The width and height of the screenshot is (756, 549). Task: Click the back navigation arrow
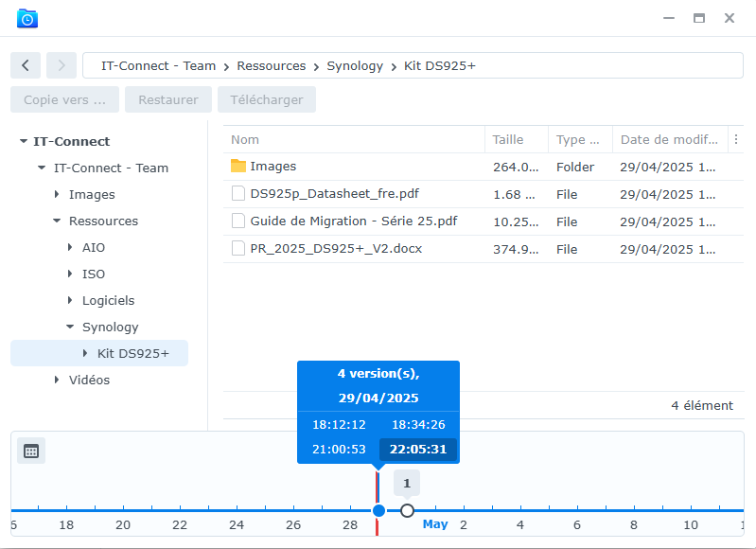point(26,65)
